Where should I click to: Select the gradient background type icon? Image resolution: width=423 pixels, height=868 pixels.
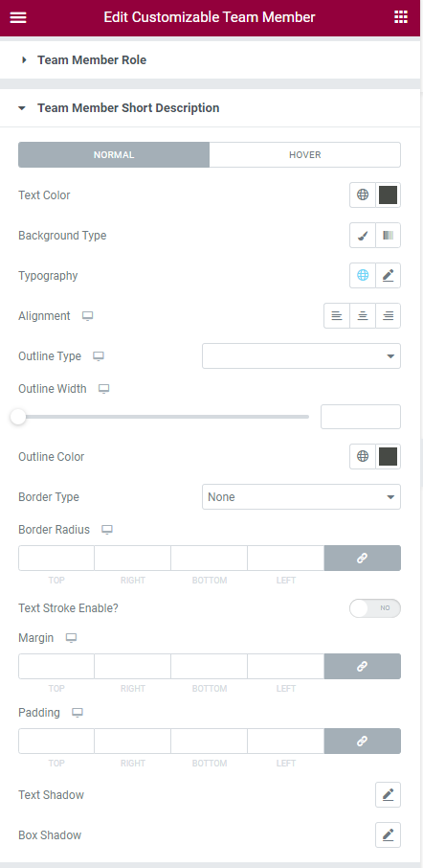(x=389, y=236)
